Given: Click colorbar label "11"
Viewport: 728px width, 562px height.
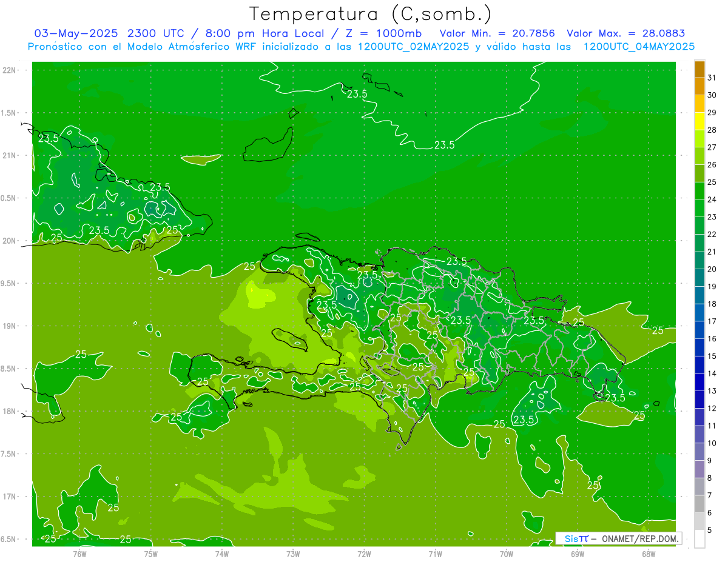Looking at the screenshot, I should click(712, 426).
